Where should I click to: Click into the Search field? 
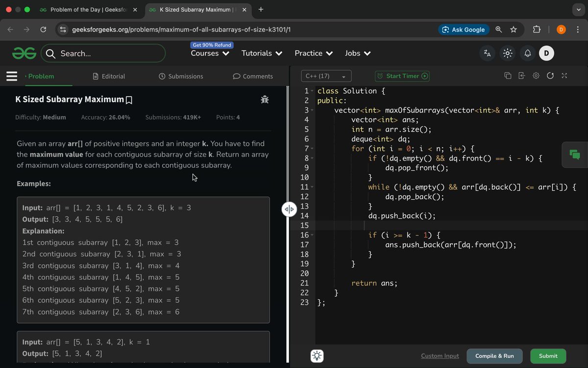(x=103, y=53)
